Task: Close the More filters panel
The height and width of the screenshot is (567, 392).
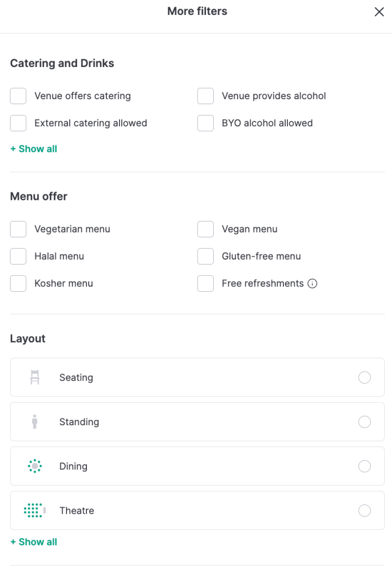Action: pyautogui.click(x=379, y=12)
